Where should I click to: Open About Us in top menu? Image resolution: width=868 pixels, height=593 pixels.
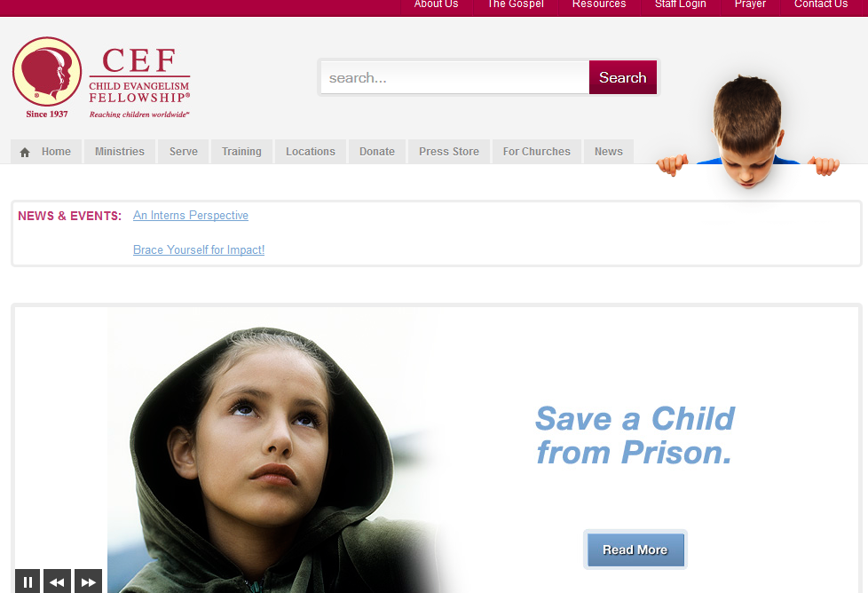click(436, 4)
